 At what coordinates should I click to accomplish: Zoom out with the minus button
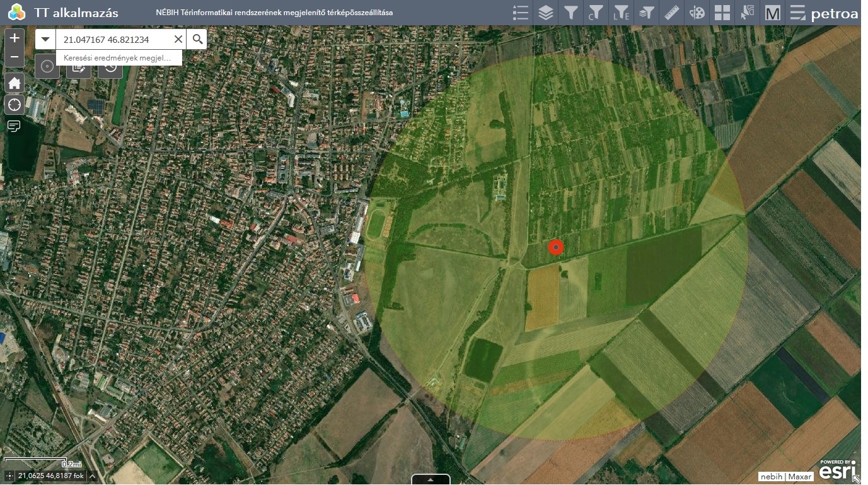(14, 57)
